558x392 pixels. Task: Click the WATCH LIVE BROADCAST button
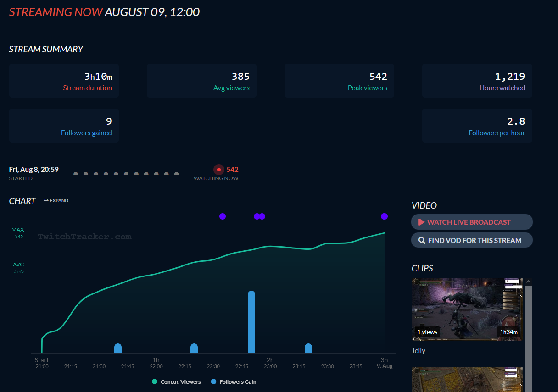pyautogui.click(x=472, y=222)
